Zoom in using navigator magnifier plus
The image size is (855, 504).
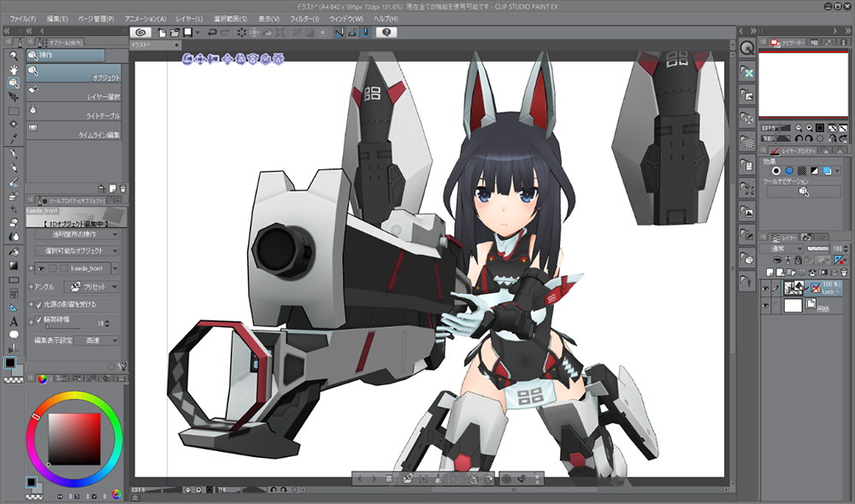coord(809,128)
